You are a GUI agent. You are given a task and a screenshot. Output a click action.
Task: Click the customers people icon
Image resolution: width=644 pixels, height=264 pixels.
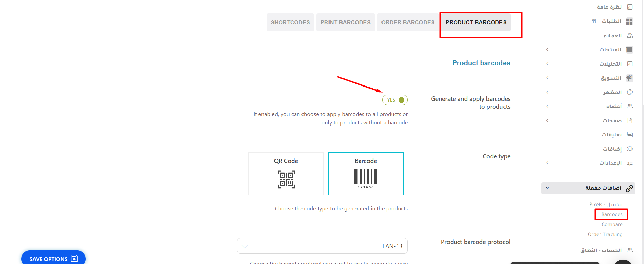(x=630, y=36)
